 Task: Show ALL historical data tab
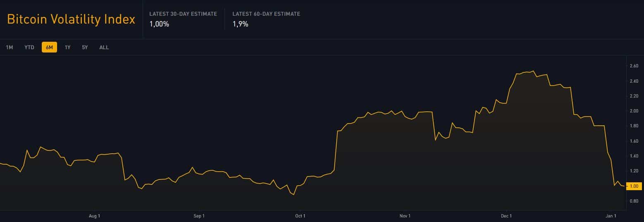(x=104, y=48)
